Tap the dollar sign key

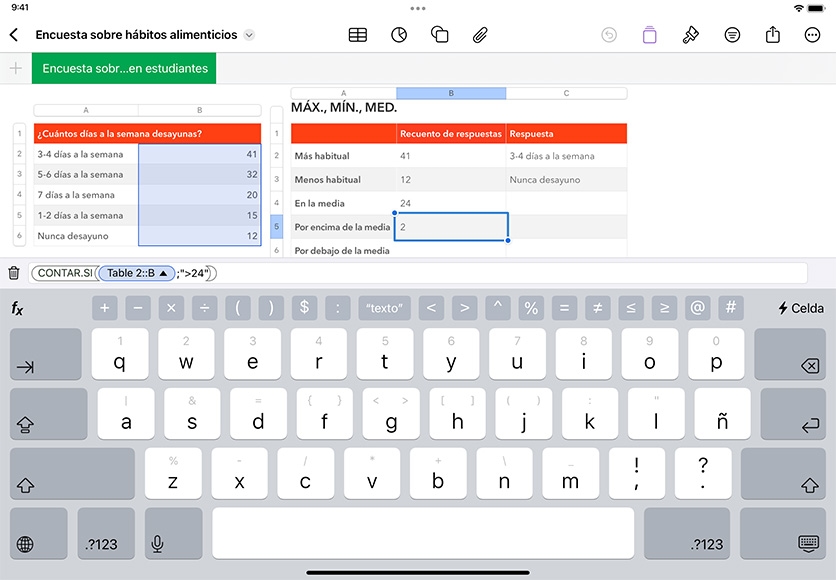(304, 308)
